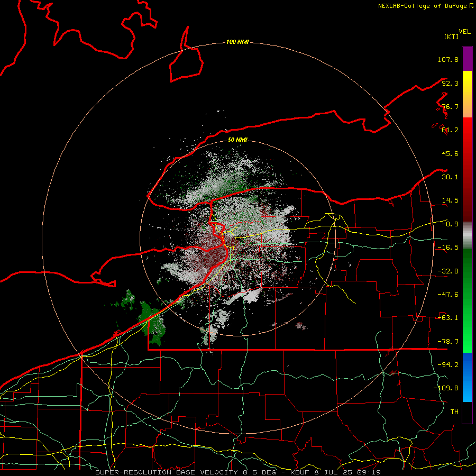
Task: Click the 45.6 velocity scale value
Action: (450, 153)
